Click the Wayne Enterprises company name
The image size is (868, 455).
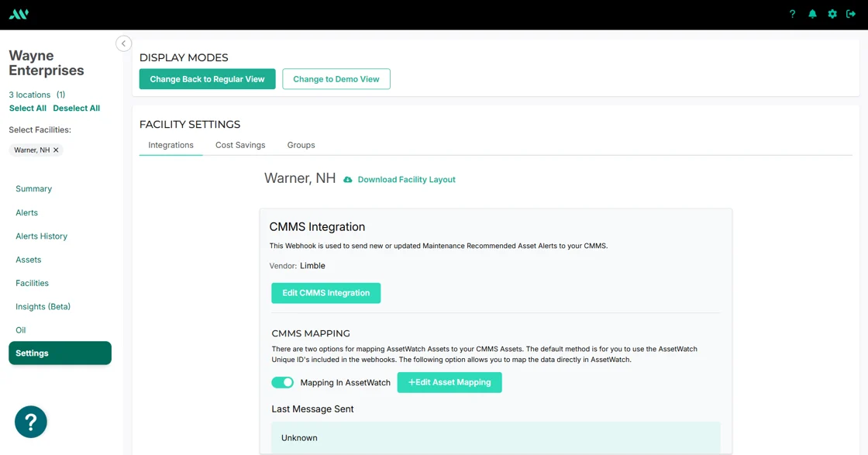46,63
